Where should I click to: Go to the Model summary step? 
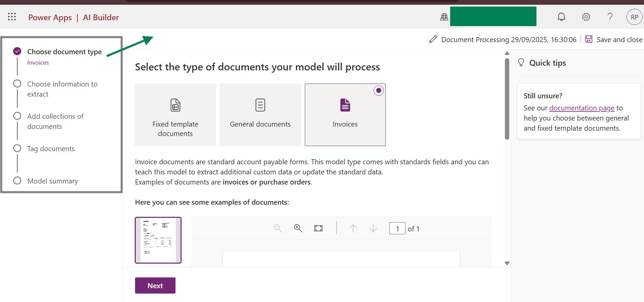pos(53,181)
